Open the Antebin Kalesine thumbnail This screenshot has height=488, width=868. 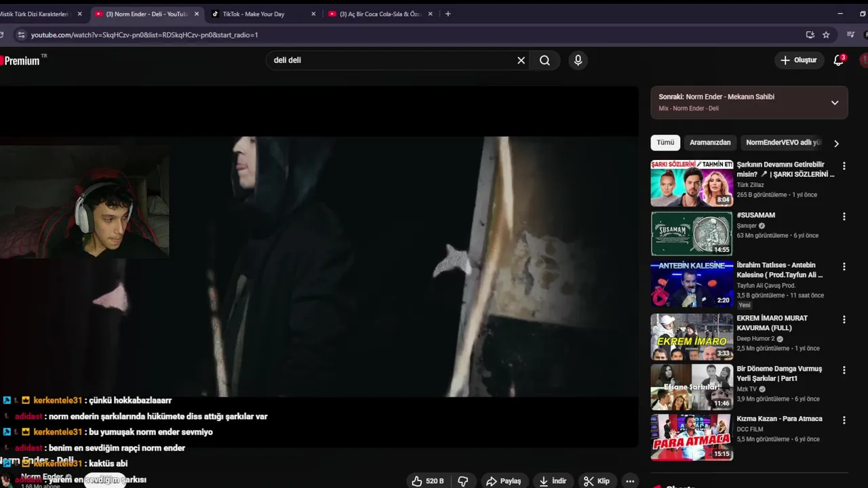pyautogui.click(x=692, y=284)
